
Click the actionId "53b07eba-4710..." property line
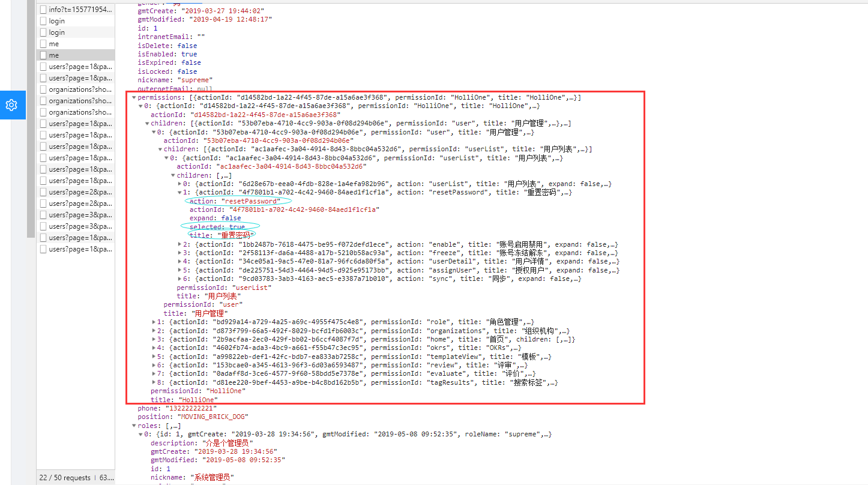pyautogui.click(x=258, y=140)
